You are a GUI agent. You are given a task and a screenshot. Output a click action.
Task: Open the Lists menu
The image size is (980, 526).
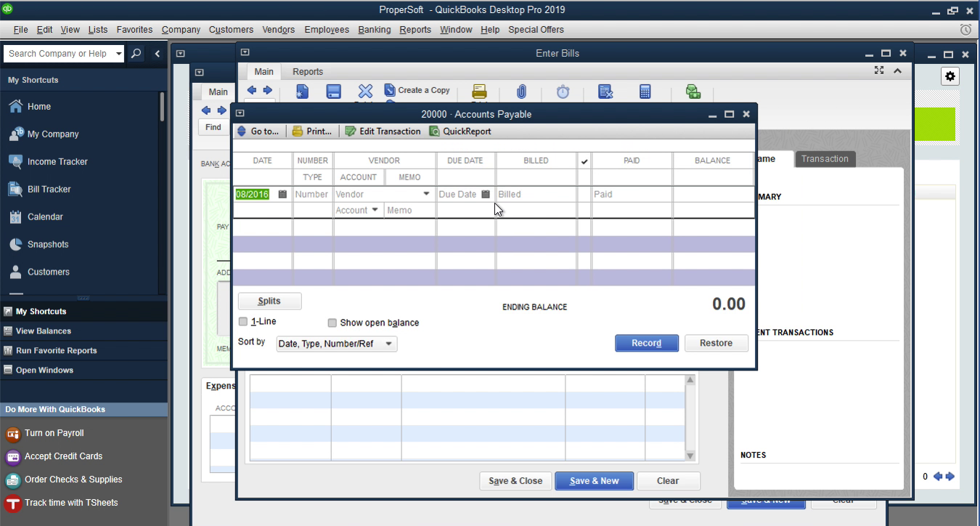click(x=98, y=30)
